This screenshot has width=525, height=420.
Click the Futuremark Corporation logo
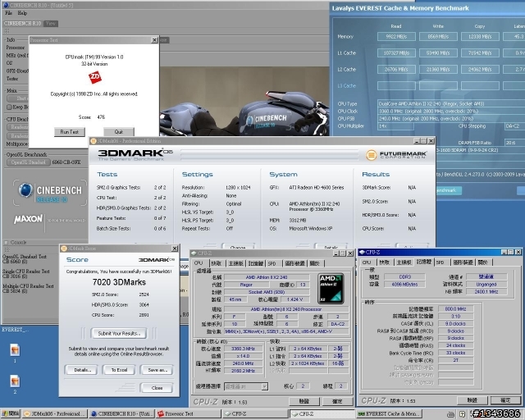pyautogui.click(x=396, y=155)
